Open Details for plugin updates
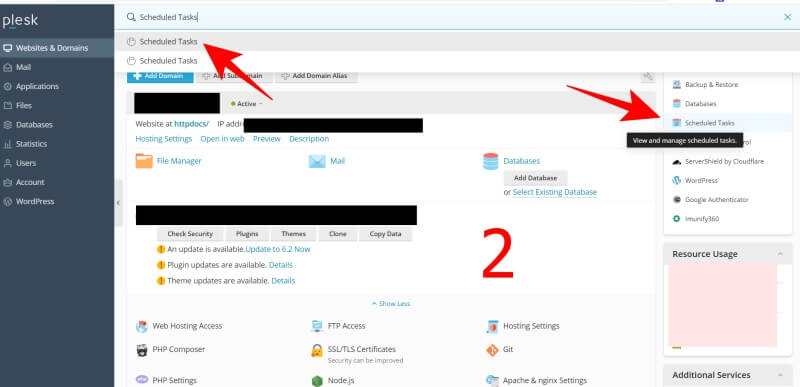This screenshot has height=387, width=800. [x=281, y=265]
